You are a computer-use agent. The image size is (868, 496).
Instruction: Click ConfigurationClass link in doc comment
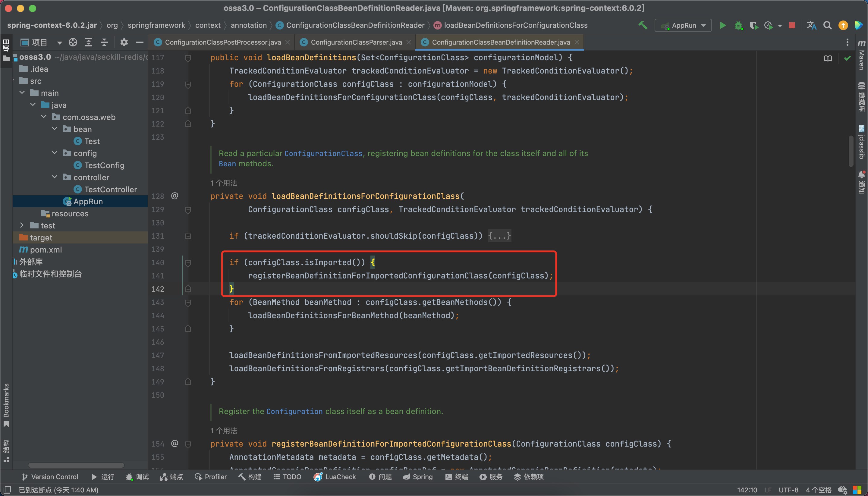[x=323, y=154]
